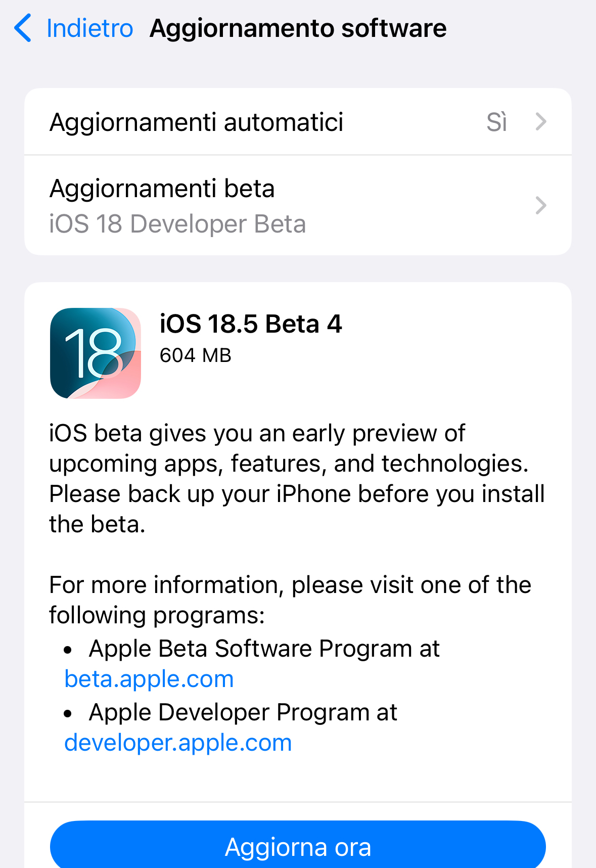Open the beta.apple.com link
Screen dimensions: 596x868
[149, 679]
